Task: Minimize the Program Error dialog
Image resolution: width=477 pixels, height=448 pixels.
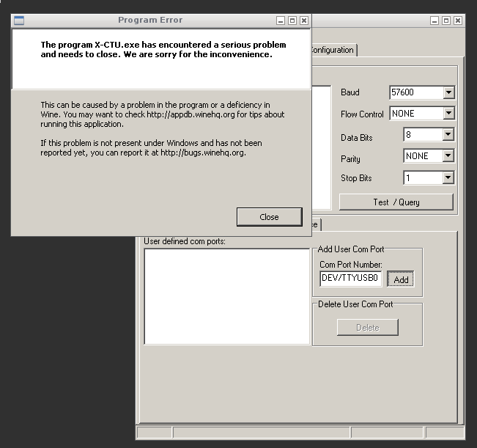Action: (x=281, y=21)
